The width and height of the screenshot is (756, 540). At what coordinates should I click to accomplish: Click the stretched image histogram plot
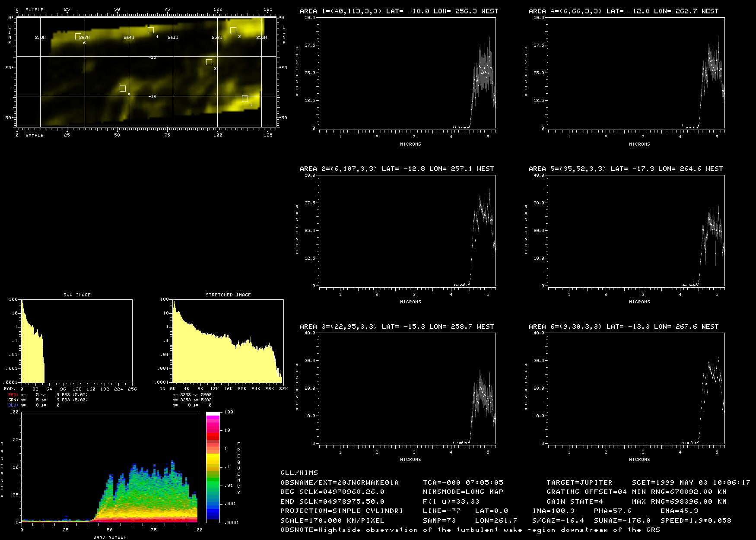[x=228, y=341]
